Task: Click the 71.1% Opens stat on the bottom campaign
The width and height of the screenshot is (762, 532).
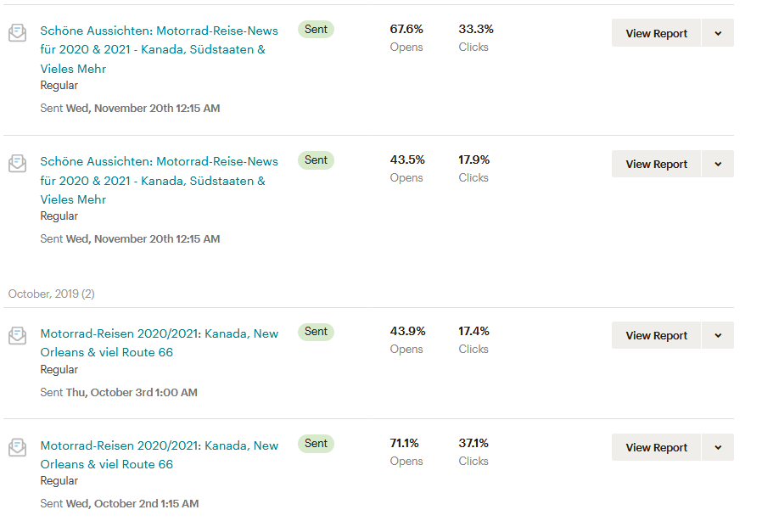Action: (x=406, y=442)
